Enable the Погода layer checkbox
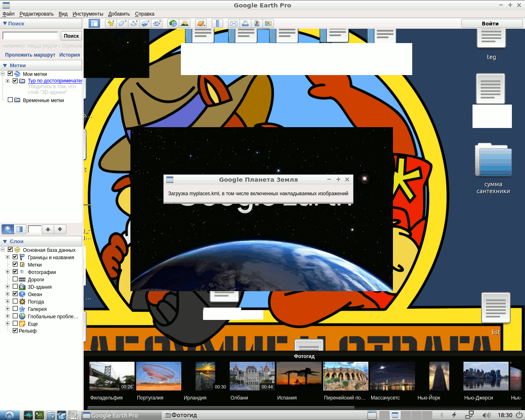Screen dimensions: 525x420 [x=15, y=301]
